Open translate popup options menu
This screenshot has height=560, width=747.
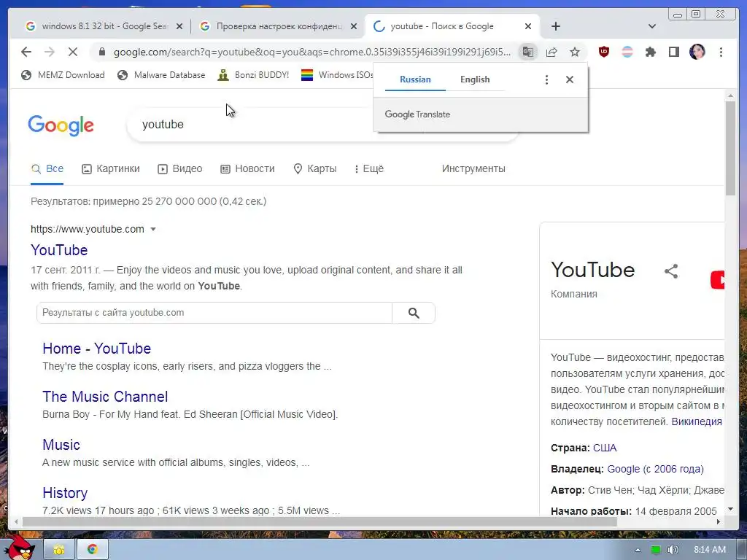pos(546,79)
